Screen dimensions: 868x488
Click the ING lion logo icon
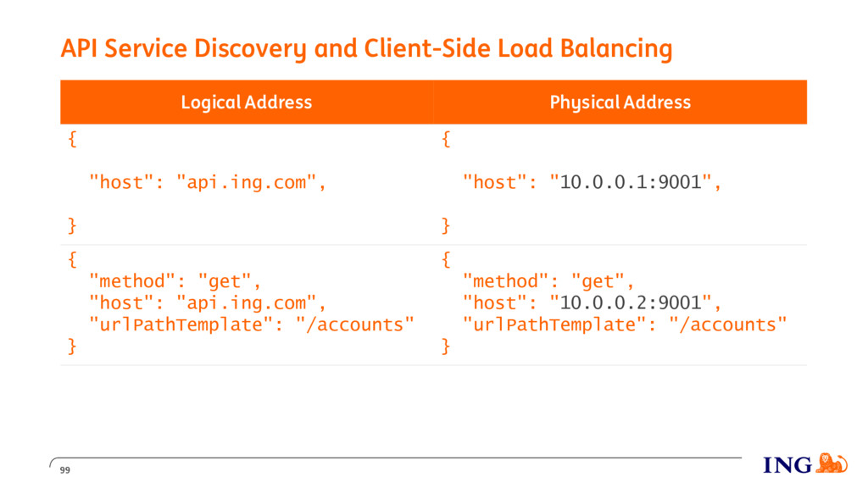tap(832, 463)
